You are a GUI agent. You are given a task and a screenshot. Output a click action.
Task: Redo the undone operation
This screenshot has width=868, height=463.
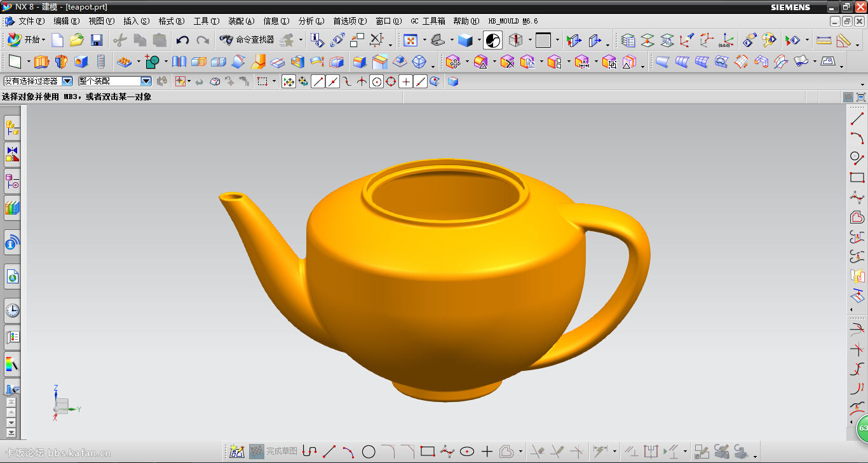tap(203, 40)
